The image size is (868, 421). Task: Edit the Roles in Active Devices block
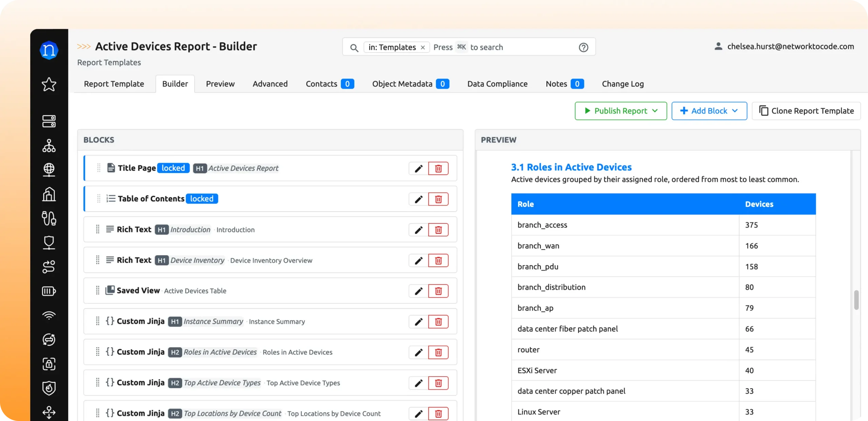click(x=418, y=352)
